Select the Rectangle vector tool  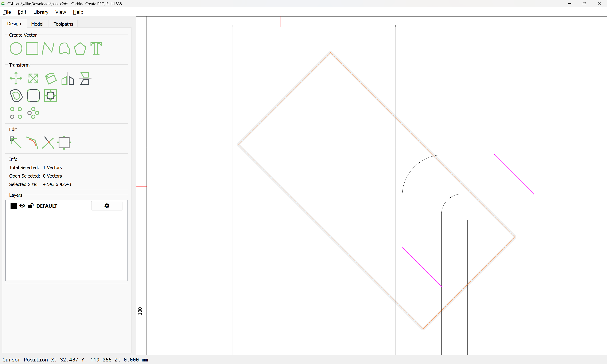[x=32, y=48]
